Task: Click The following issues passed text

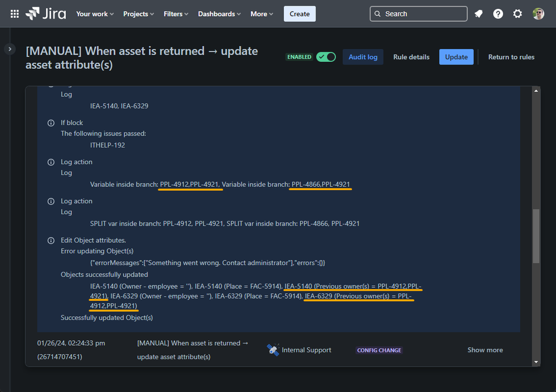Action: pyautogui.click(x=103, y=133)
